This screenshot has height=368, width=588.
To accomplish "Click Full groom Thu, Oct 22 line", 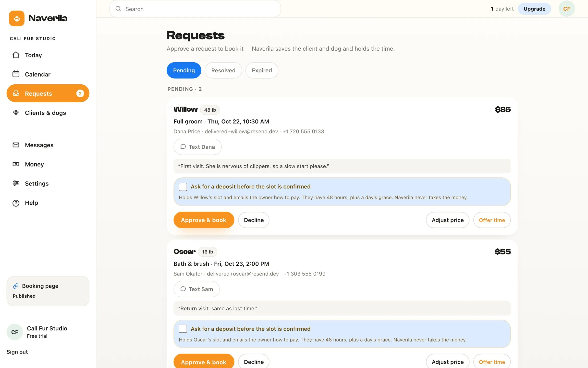I will coord(221,121).
